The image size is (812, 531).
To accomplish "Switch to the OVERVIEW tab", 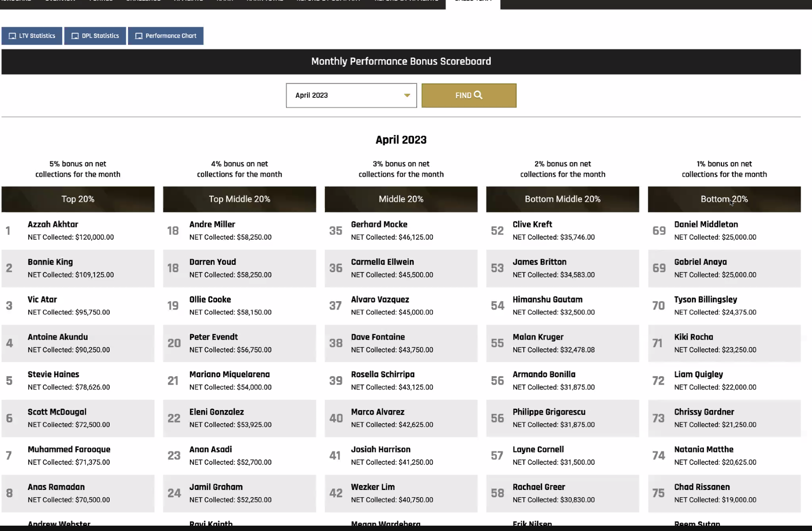I will pos(60,2).
